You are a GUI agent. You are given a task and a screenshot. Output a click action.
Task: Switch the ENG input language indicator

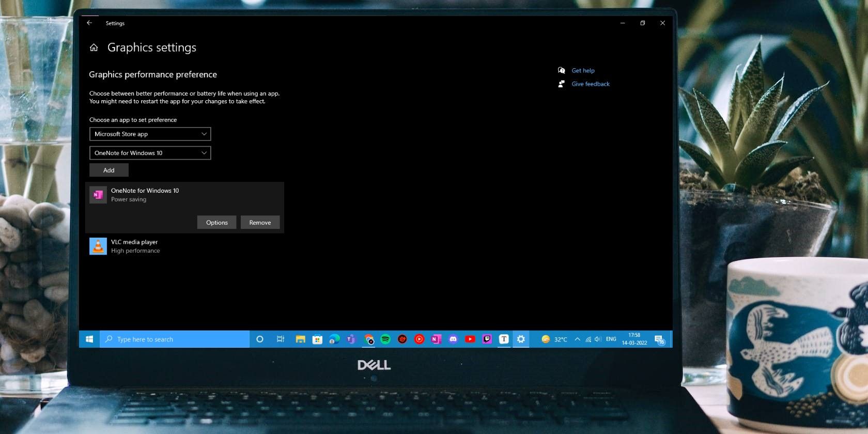click(611, 339)
